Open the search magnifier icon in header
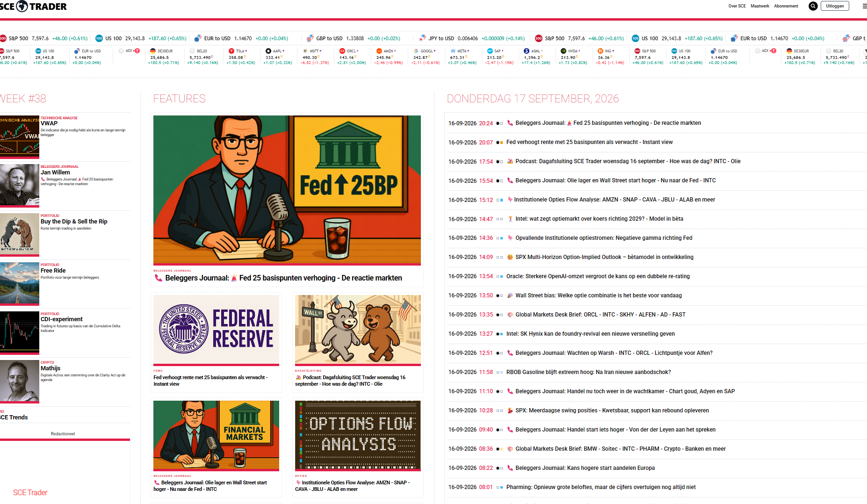The width and height of the screenshot is (867, 504). 813,6
